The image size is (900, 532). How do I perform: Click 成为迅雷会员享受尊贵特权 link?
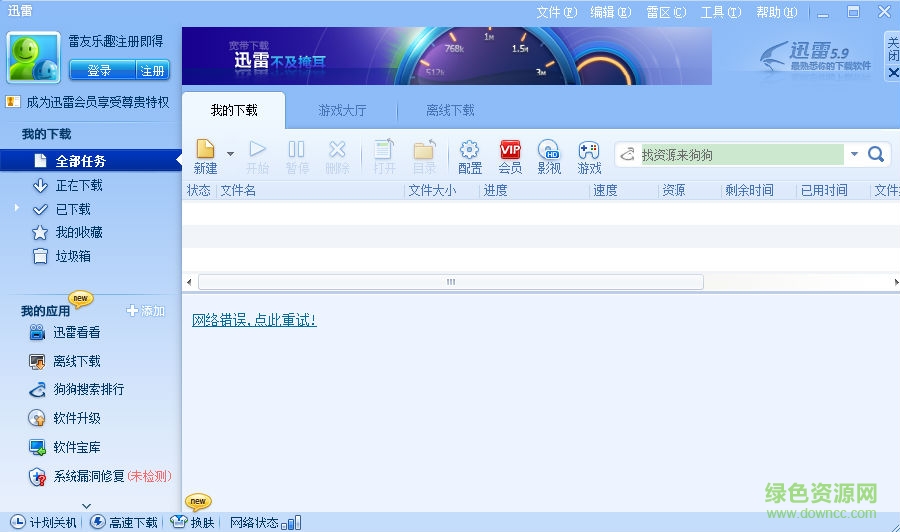pos(98,102)
